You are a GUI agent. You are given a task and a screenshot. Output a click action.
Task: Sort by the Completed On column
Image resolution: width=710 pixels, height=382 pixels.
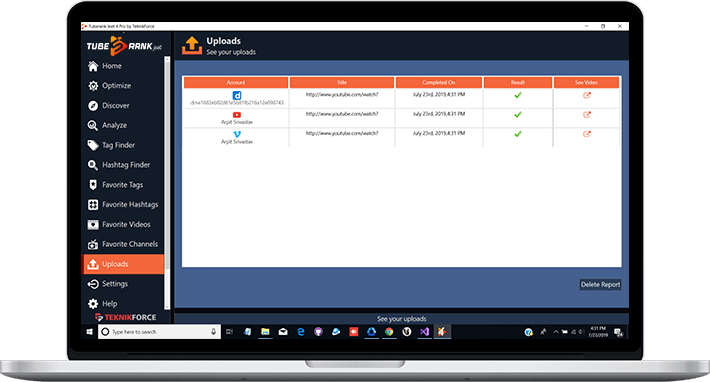pos(439,82)
